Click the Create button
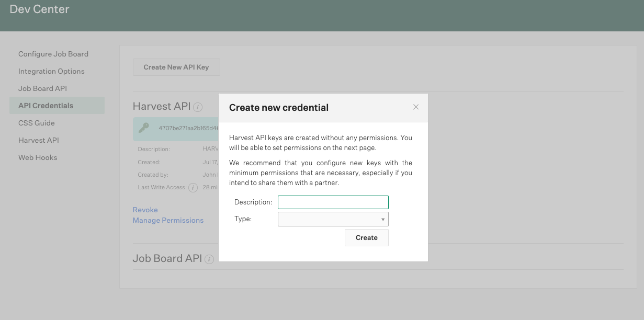Screen dimensions: 644x320 (367, 237)
